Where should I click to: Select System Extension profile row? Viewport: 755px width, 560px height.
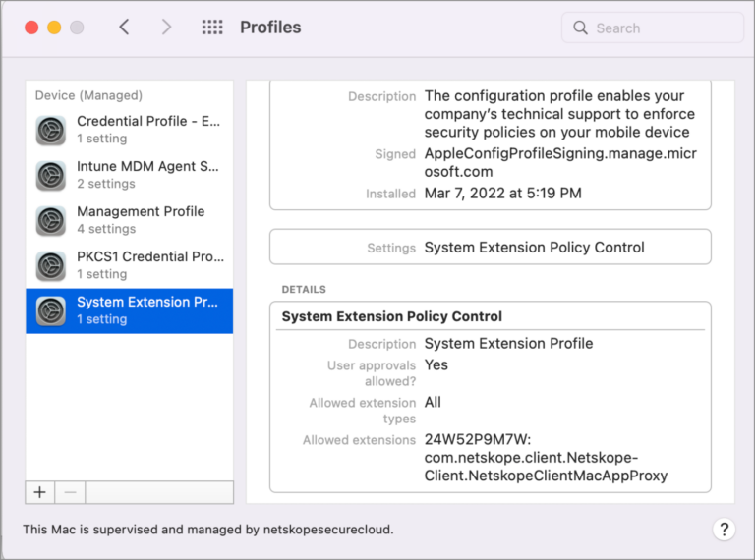(147, 310)
